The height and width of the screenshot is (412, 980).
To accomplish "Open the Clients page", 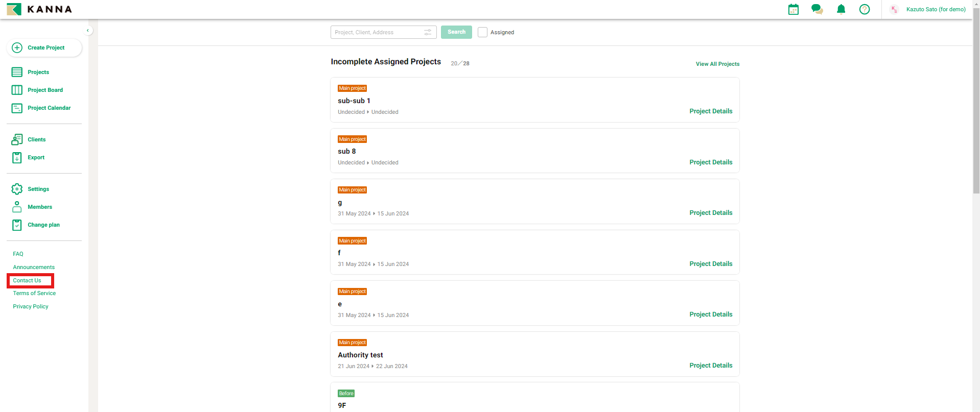I will coord(36,139).
